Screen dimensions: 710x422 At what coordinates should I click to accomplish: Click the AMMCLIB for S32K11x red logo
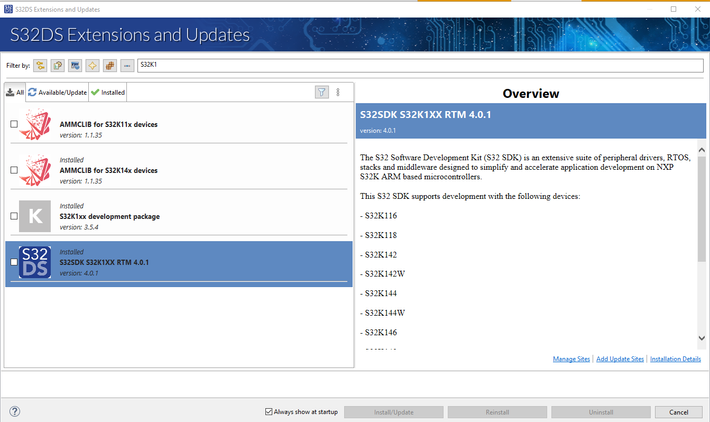click(x=35, y=125)
